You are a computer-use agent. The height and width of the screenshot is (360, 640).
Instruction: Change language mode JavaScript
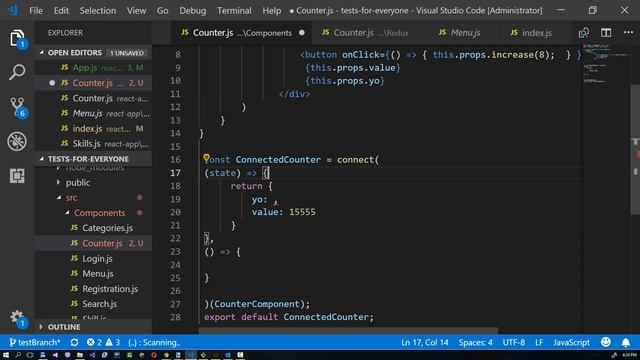(x=571, y=342)
